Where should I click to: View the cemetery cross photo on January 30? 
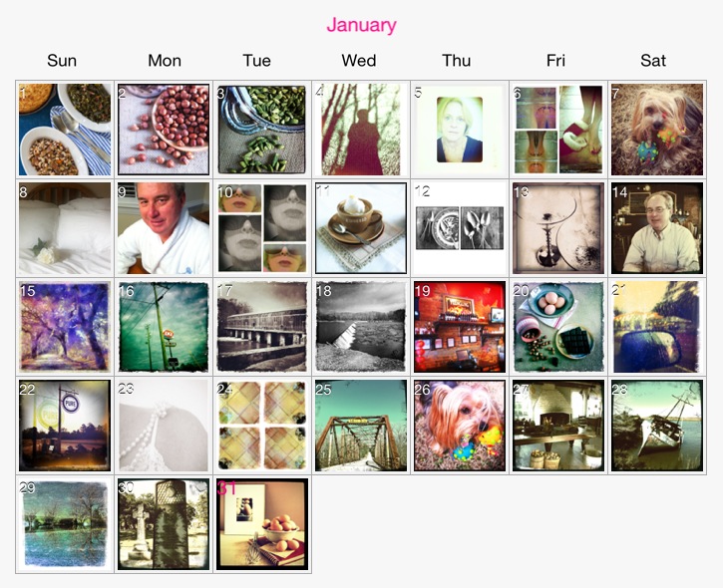point(164,524)
